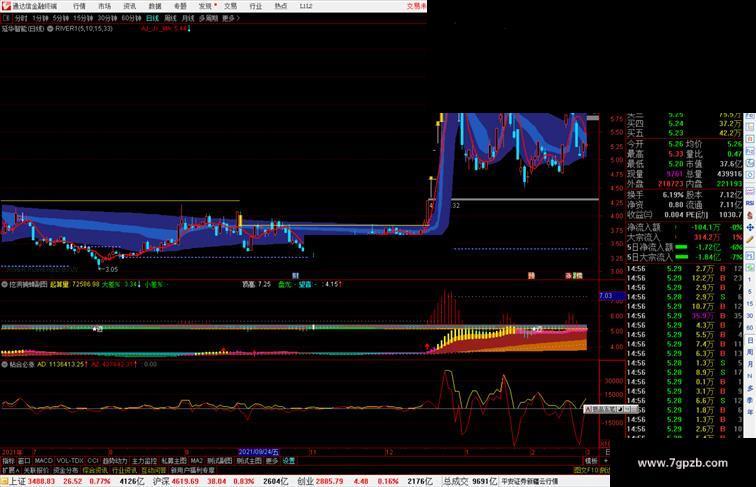
Task: Select the 日线 daily period
Action: 152,18
